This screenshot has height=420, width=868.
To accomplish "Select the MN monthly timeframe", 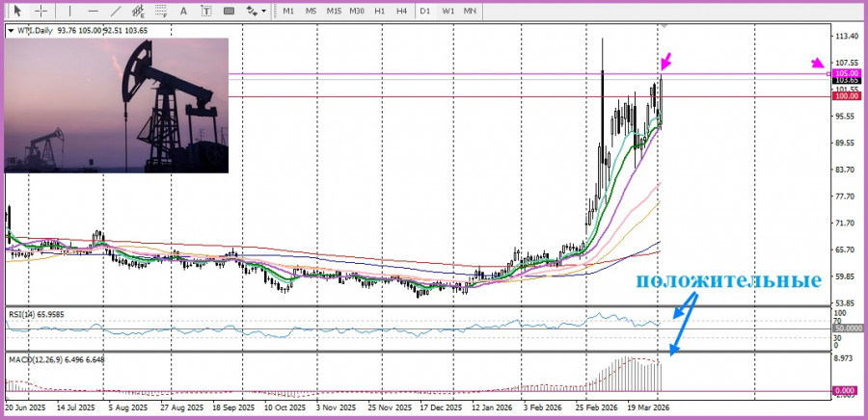I will tap(470, 11).
